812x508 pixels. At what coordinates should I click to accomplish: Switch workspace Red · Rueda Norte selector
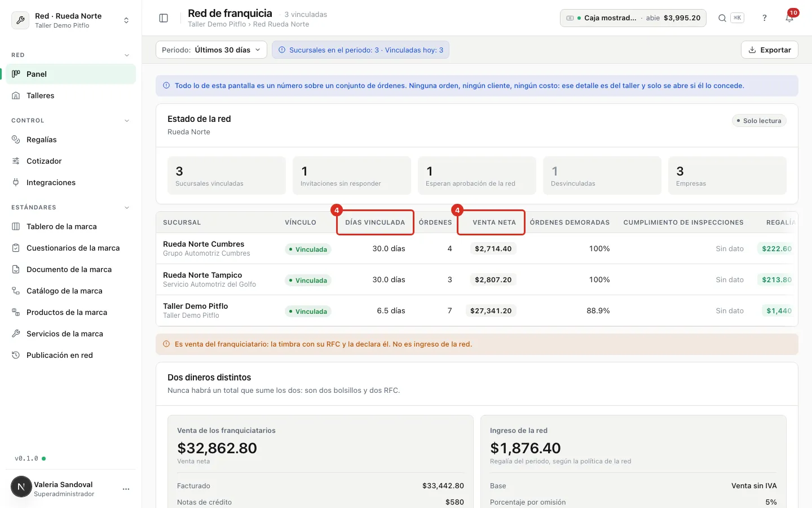71,20
